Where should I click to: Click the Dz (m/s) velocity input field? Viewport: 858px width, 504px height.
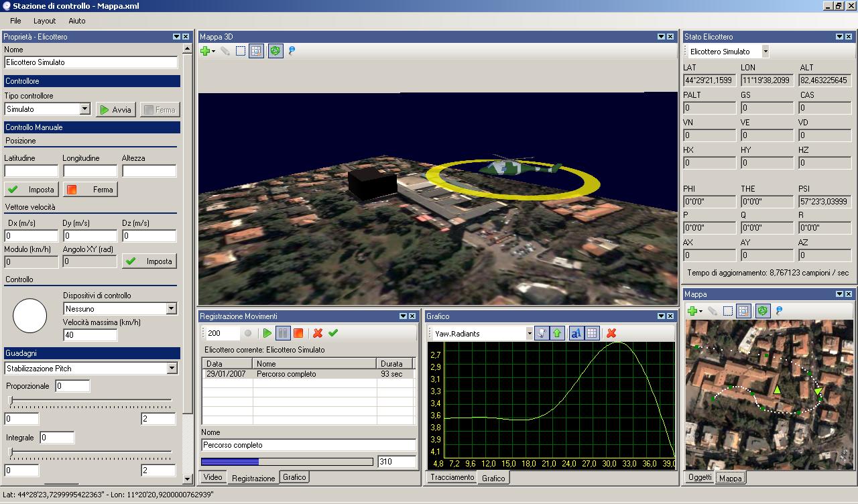coord(149,236)
